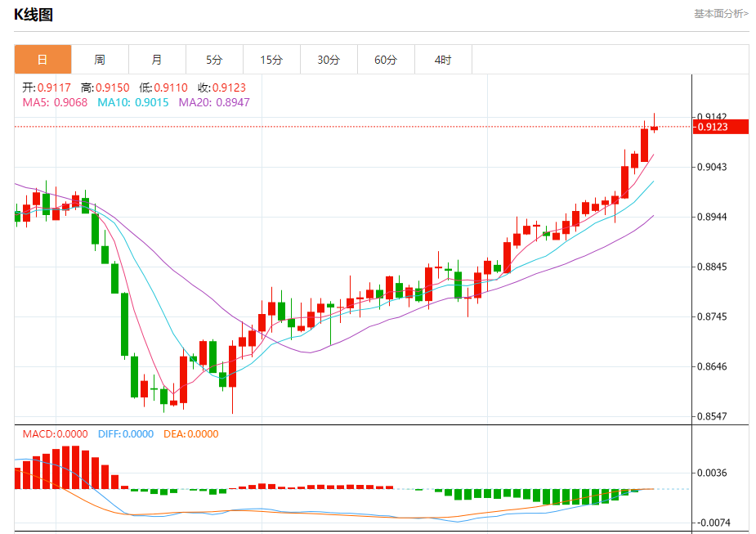Click the K线图 heading
The image size is (756, 534).
34,15
